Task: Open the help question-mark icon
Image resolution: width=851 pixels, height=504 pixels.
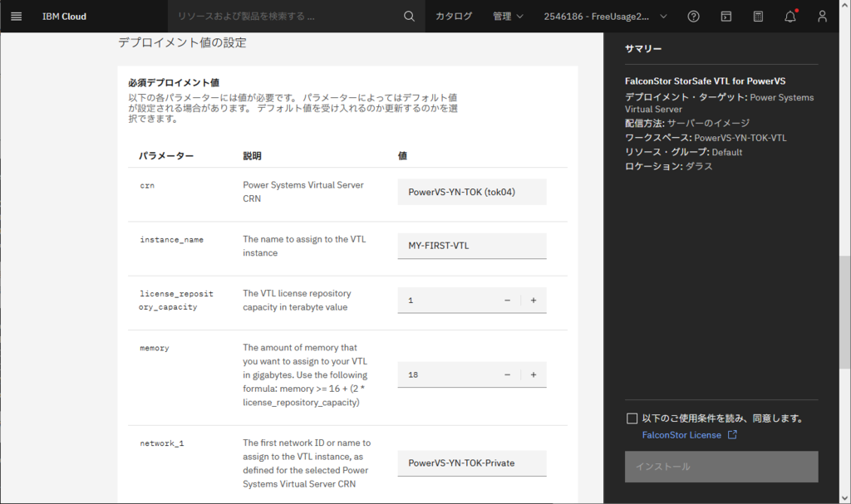Action: tap(693, 17)
